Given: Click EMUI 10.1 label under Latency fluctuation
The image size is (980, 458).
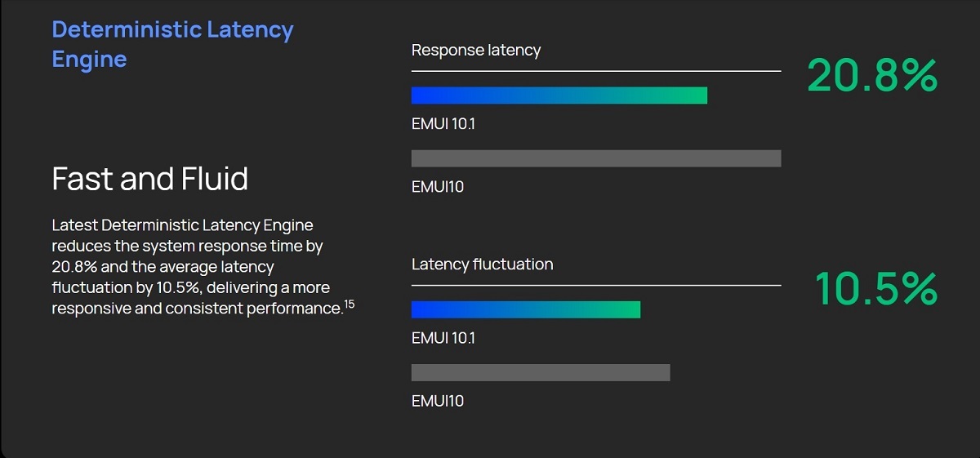Looking at the screenshot, I should (443, 338).
